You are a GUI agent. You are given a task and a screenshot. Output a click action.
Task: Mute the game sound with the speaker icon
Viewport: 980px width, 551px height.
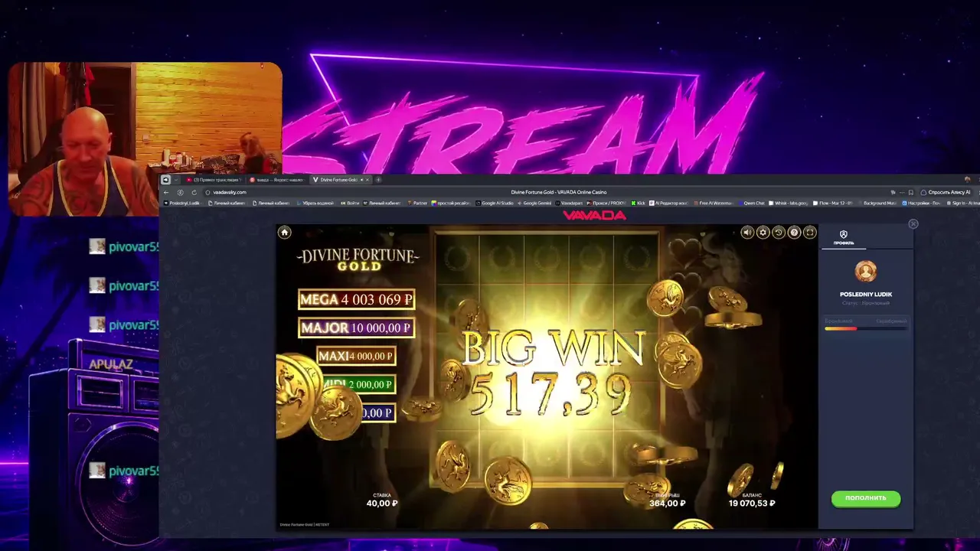pos(747,233)
